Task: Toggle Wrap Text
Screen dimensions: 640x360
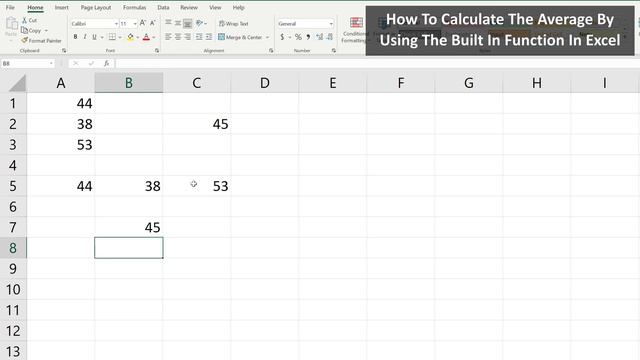Action: point(233,24)
